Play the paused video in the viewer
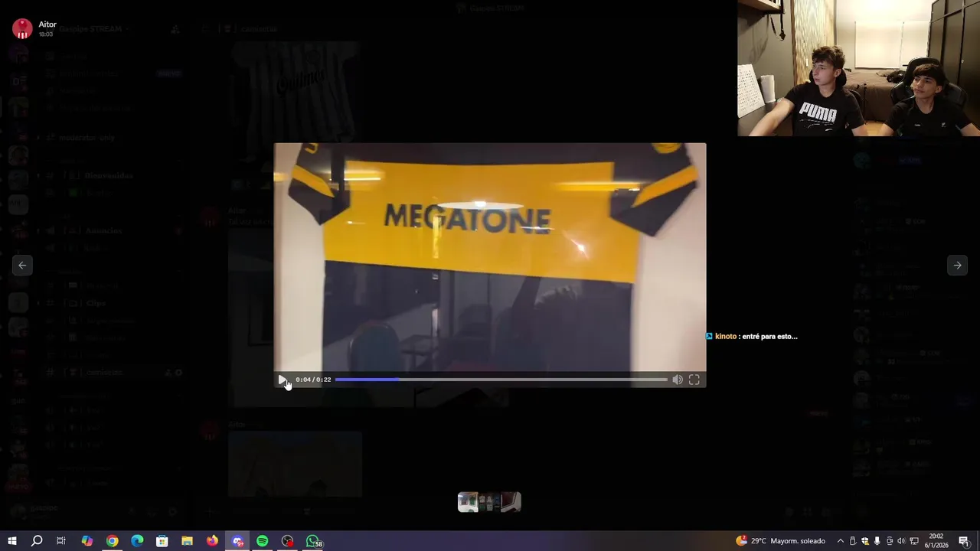This screenshot has width=980, height=551. tap(282, 380)
